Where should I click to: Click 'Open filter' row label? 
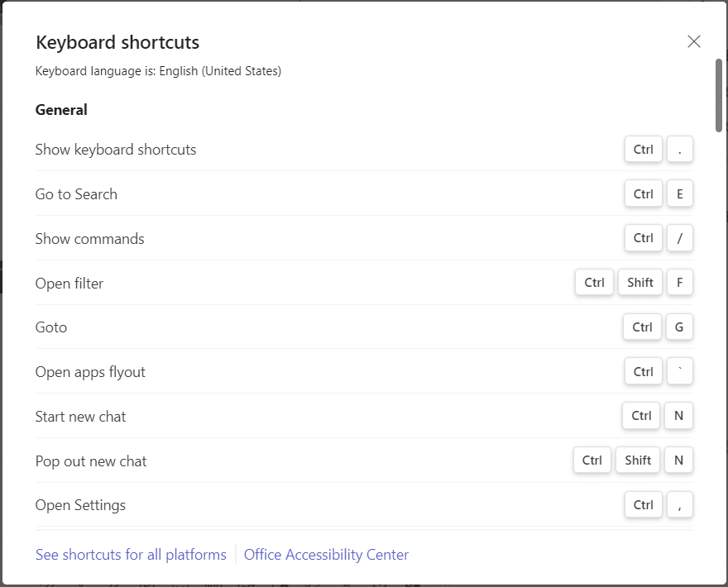(69, 283)
